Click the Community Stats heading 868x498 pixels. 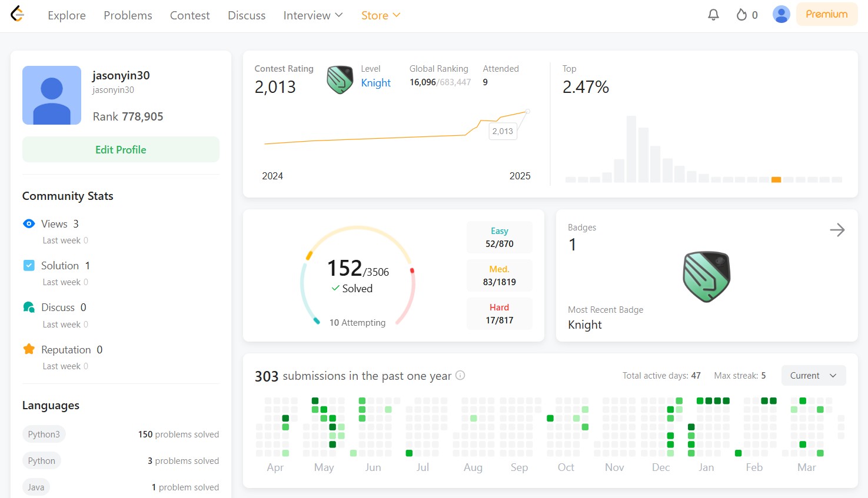coord(68,196)
